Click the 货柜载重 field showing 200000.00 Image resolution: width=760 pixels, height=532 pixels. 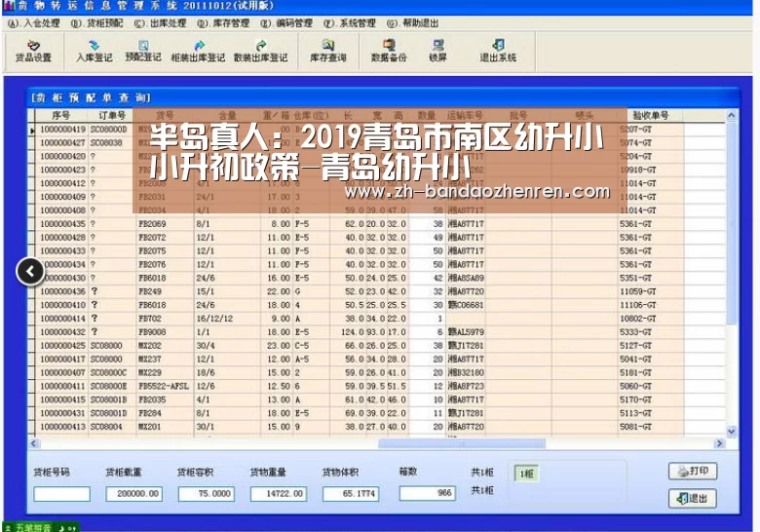point(134,494)
